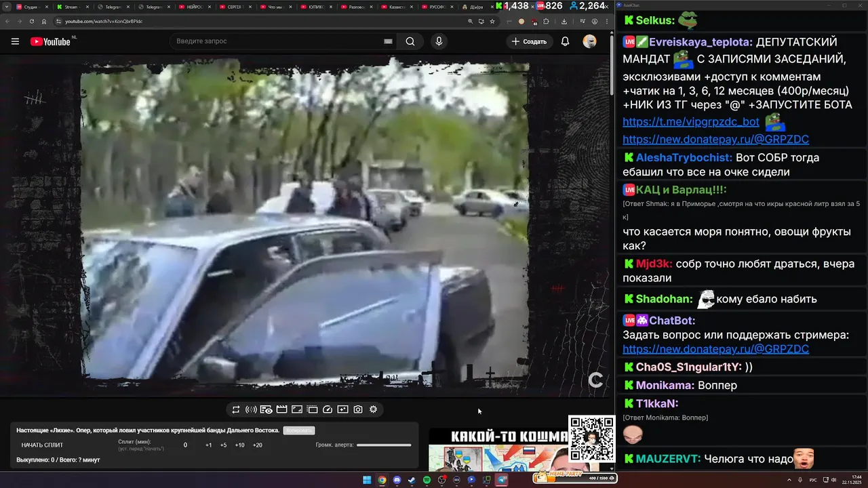
Task: Reload the page with the refresh icon
Action: [31, 21]
